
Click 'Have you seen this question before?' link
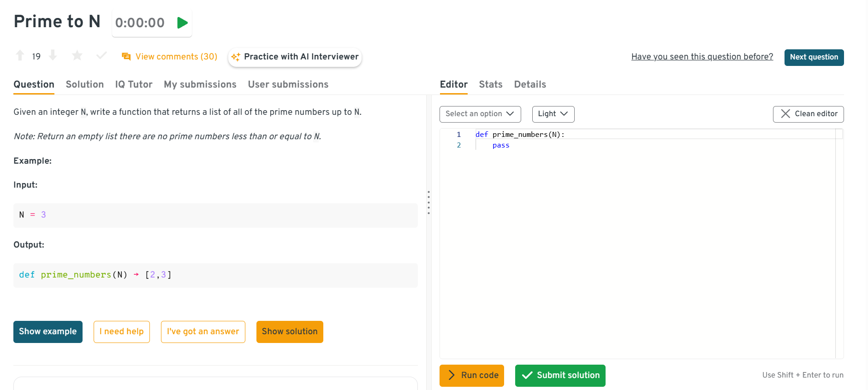click(702, 57)
